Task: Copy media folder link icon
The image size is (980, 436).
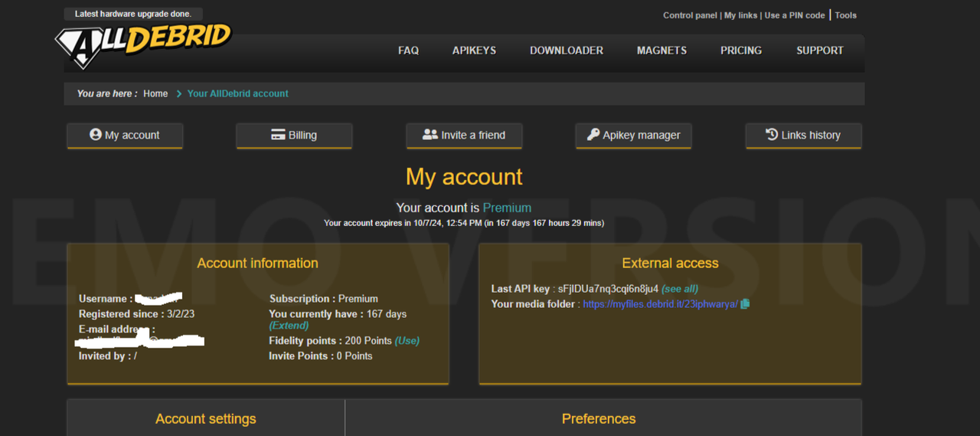Action: [745, 304]
